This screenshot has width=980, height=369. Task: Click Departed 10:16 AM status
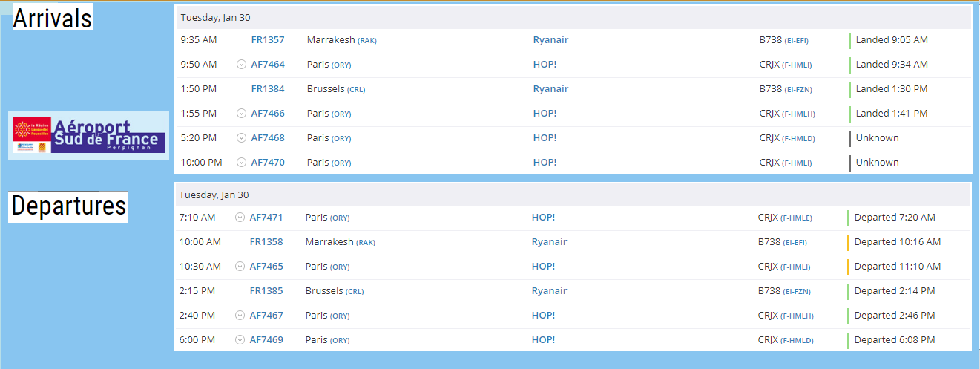tap(898, 242)
